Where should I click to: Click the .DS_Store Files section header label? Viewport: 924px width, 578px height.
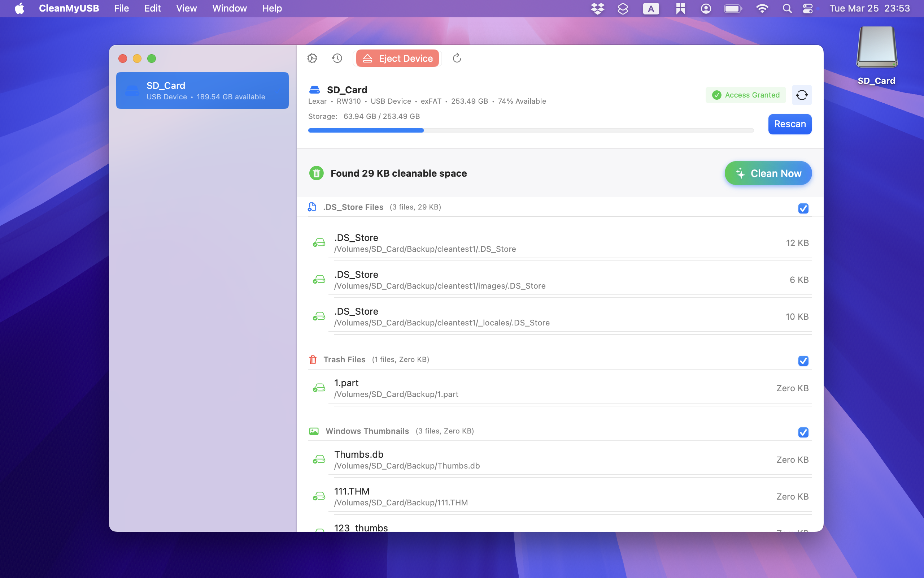click(x=353, y=207)
